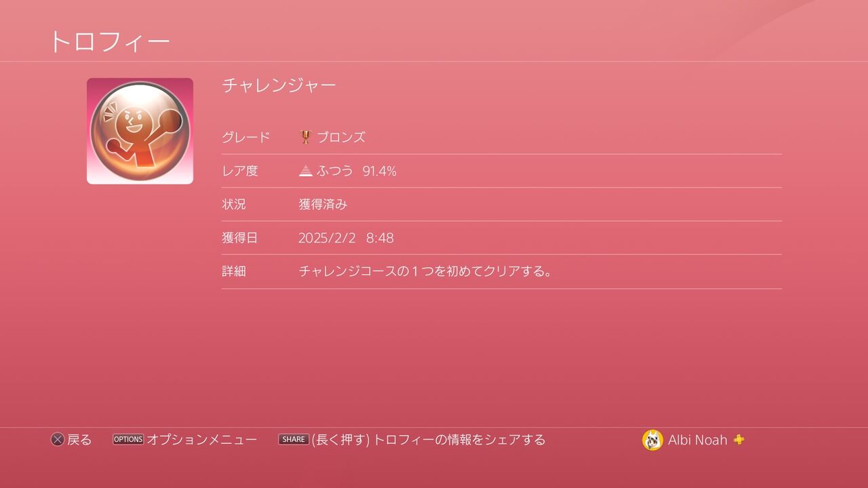Click the SHARE button badge

pyautogui.click(x=294, y=439)
